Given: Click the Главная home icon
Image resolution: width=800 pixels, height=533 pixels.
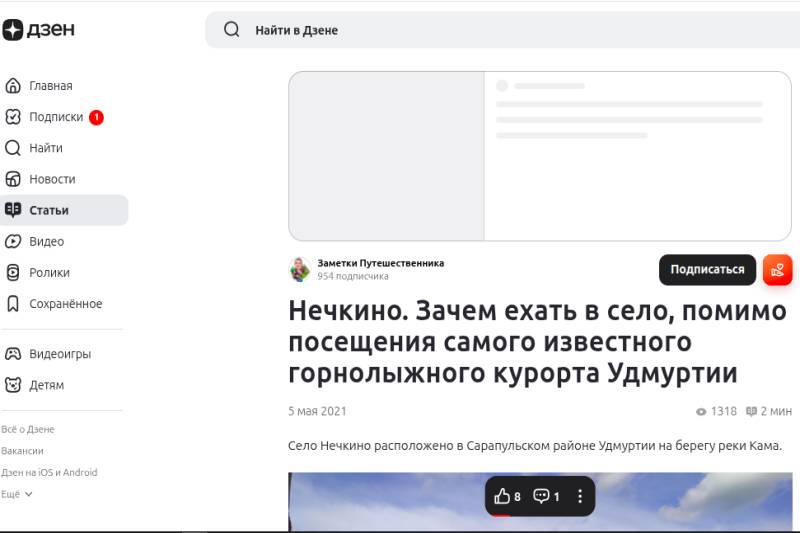Looking at the screenshot, I should point(13,86).
